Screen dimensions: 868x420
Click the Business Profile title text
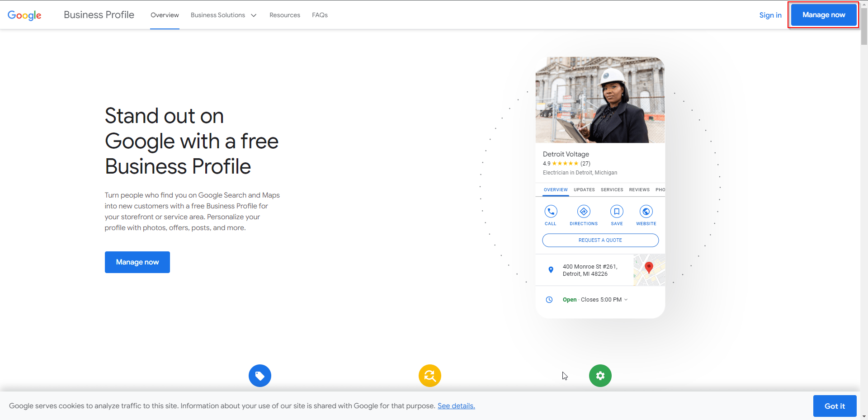click(99, 15)
